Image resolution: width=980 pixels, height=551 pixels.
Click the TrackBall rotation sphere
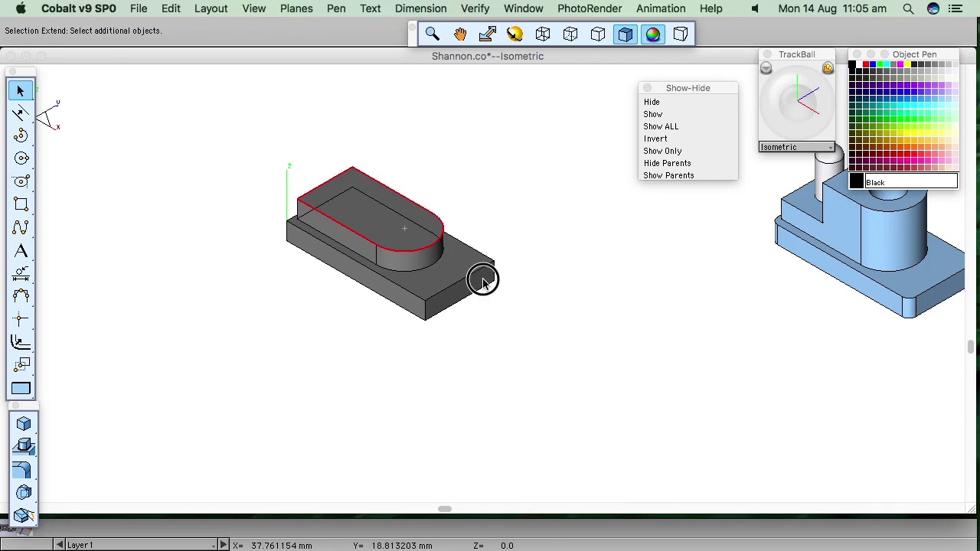pyautogui.click(x=797, y=103)
